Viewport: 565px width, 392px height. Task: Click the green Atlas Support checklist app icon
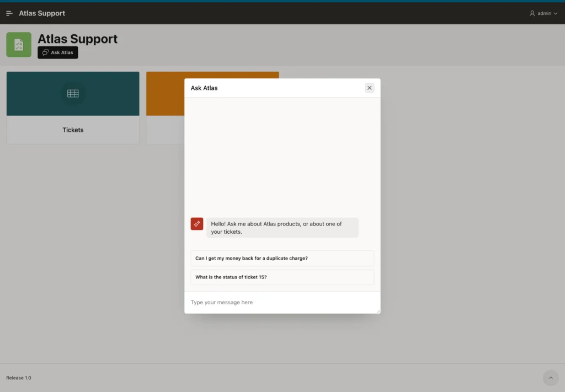pyautogui.click(x=19, y=45)
